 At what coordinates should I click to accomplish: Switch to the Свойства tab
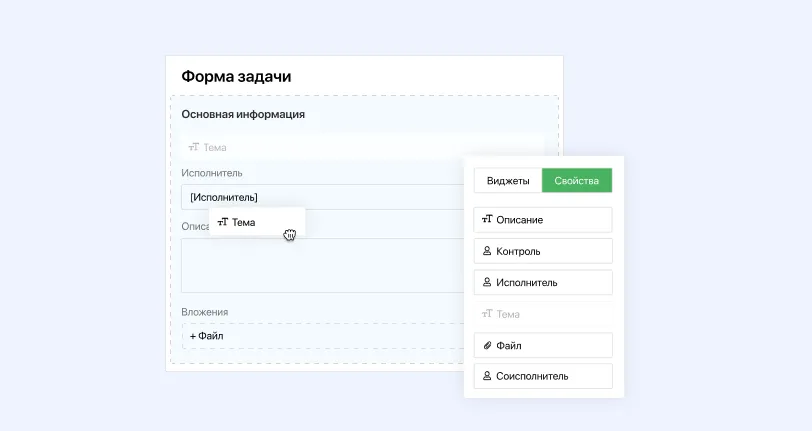click(577, 180)
